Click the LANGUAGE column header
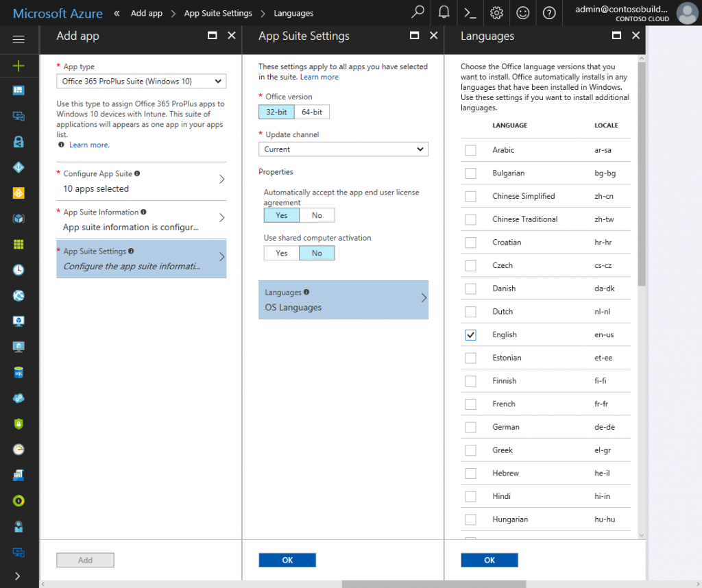 click(x=509, y=125)
